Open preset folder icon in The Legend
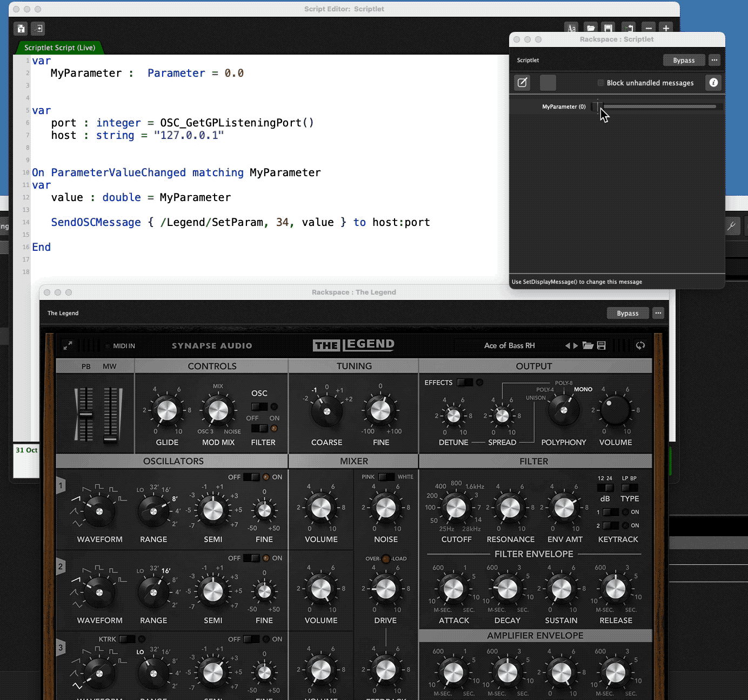 tap(588, 345)
